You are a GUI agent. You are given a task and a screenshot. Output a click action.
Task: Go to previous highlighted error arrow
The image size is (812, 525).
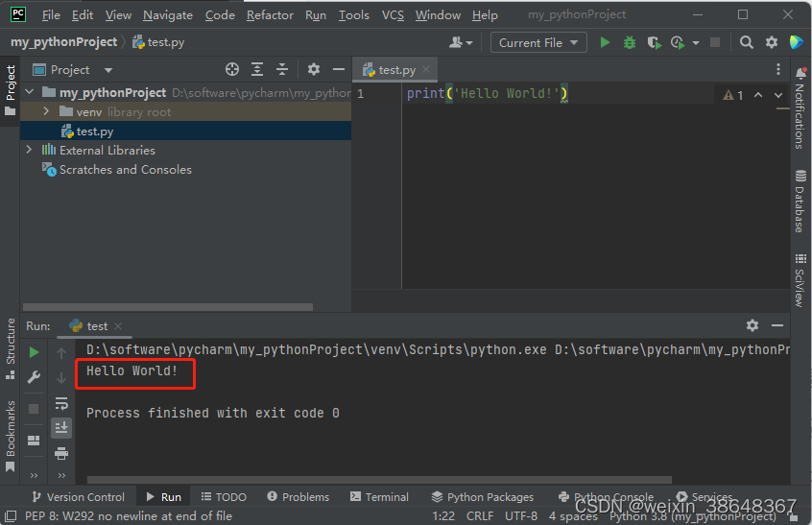(758, 95)
